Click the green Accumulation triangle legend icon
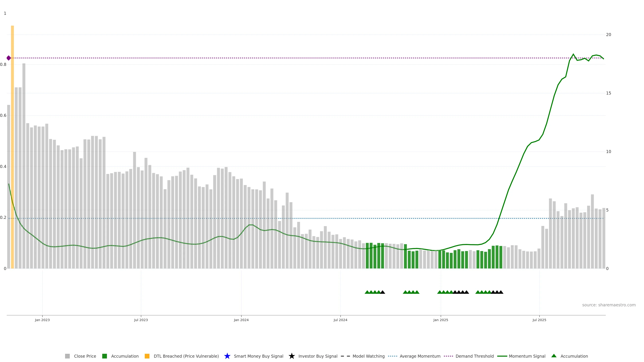Image resolution: width=644 pixels, height=362 pixels. [x=554, y=356]
